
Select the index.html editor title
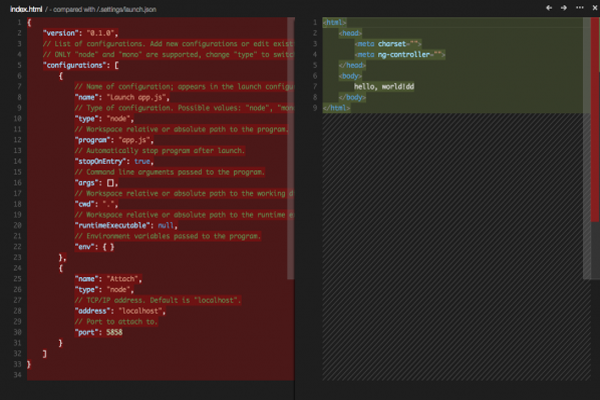(26, 8)
